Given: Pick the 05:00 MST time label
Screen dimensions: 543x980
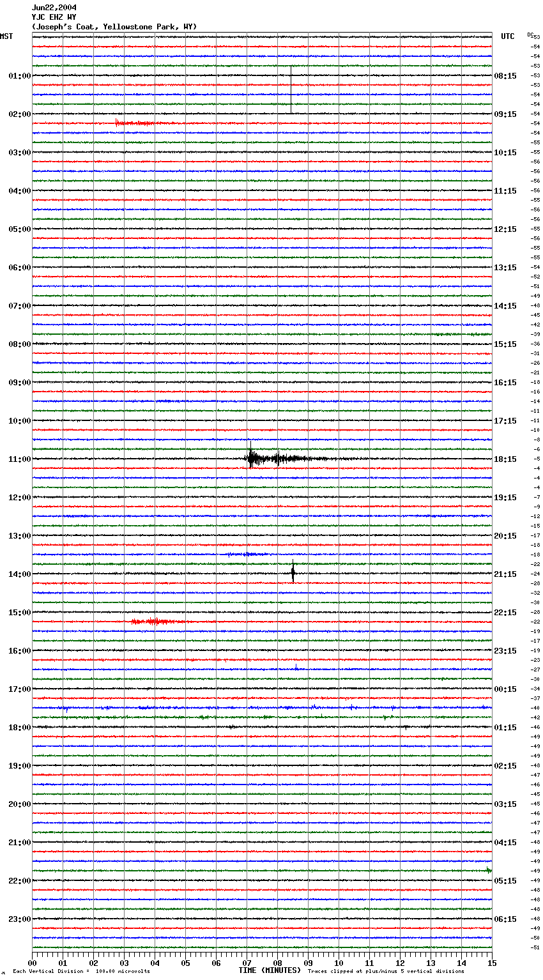Looking at the screenshot, I should point(20,229).
